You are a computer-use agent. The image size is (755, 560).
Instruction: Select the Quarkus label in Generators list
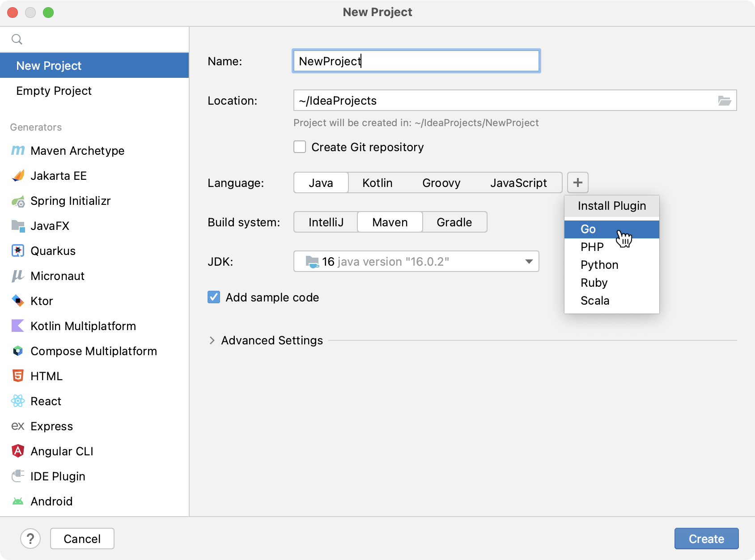pos(53,251)
